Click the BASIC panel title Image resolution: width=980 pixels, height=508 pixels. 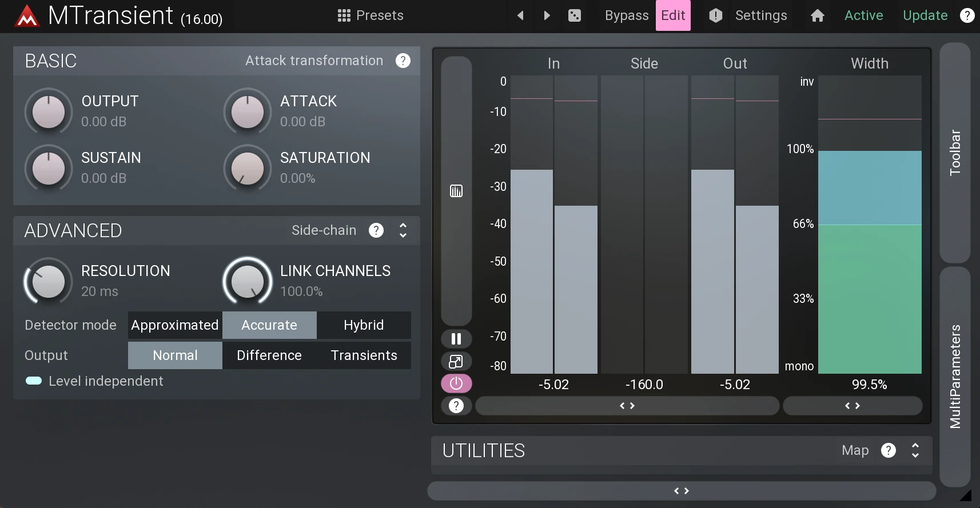(x=51, y=61)
